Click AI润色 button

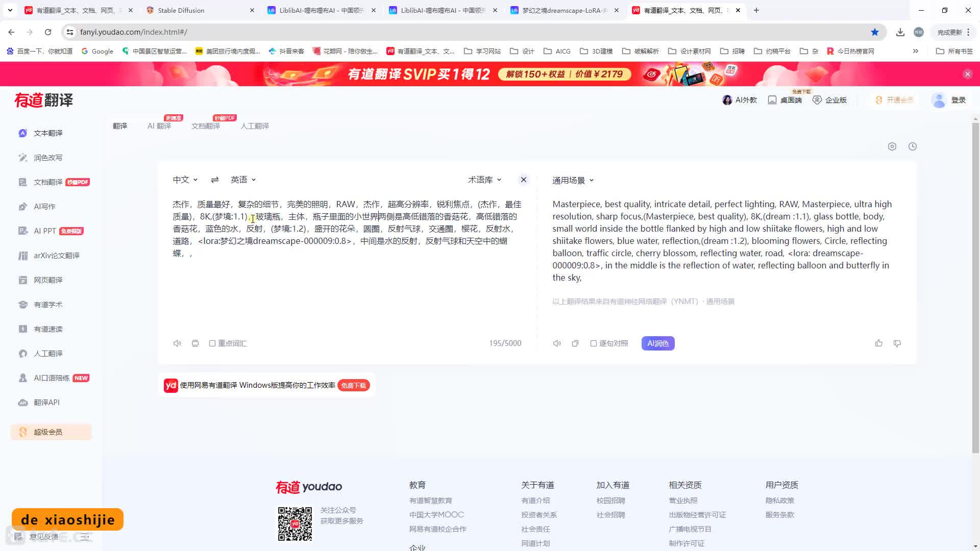click(658, 343)
